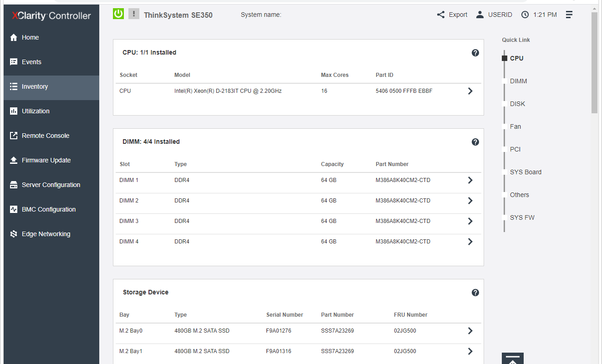This screenshot has width=602, height=364.
Task: Click the Remote Console launch icon
Action: click(14, 136)
